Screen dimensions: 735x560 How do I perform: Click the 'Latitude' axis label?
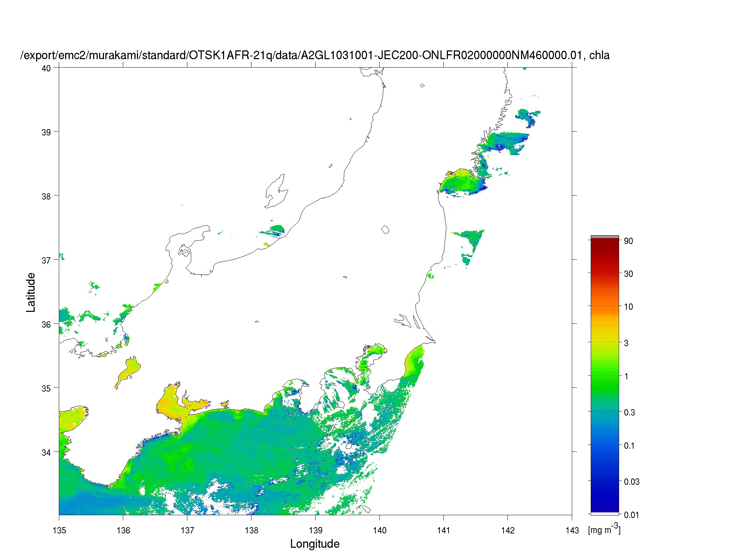coord(31,292)
